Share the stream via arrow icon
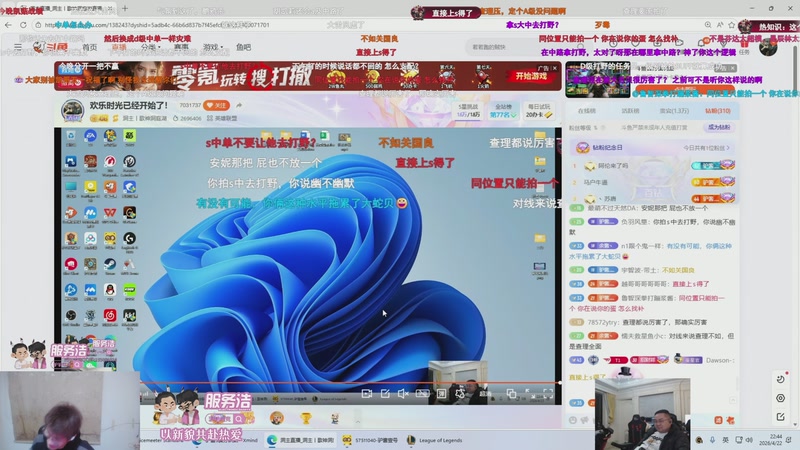 coord(239,105)
